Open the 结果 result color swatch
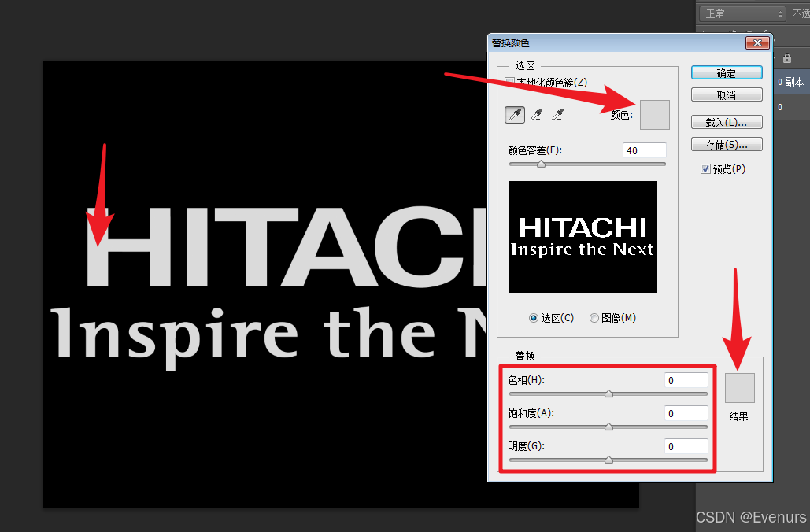The height and width of the screenshot is (532, 810). point(740,388)
